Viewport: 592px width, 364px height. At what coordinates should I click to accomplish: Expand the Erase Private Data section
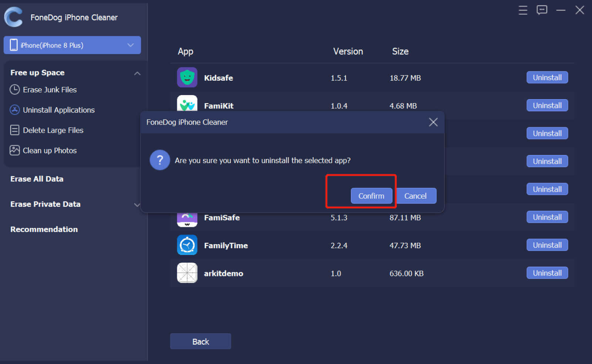137,205
